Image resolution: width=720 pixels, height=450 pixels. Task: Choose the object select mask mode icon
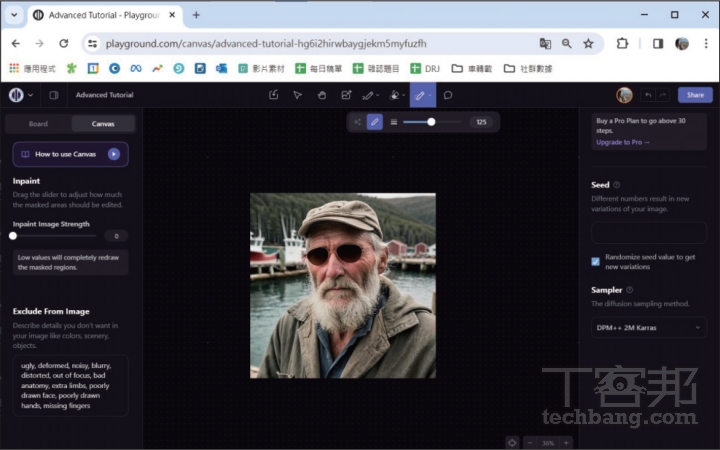pos(357,122)
